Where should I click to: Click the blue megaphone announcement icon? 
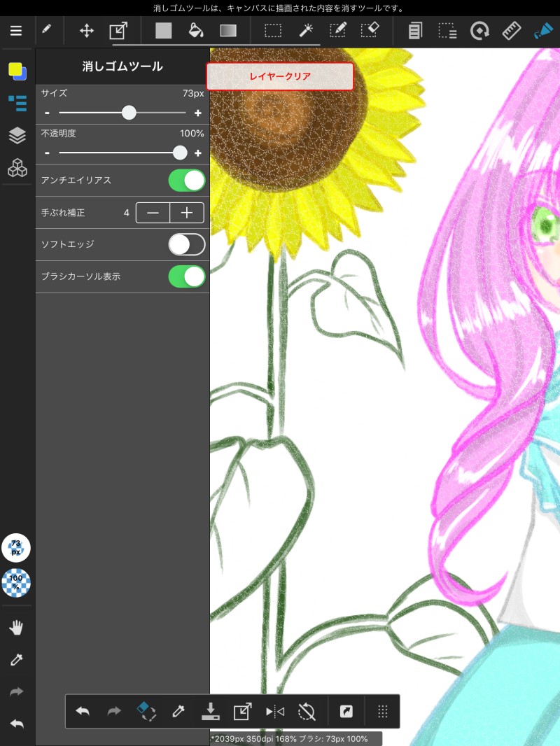(543, 31)
